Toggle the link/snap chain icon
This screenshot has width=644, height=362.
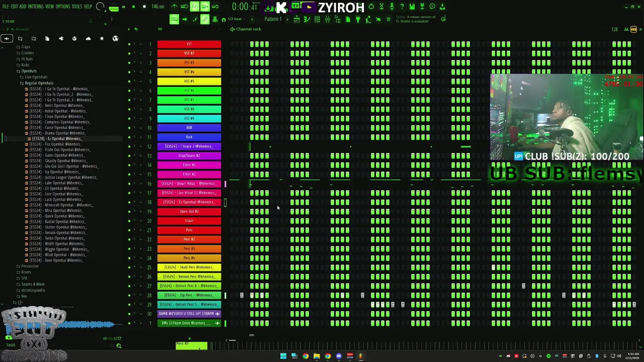pos(205,20)
